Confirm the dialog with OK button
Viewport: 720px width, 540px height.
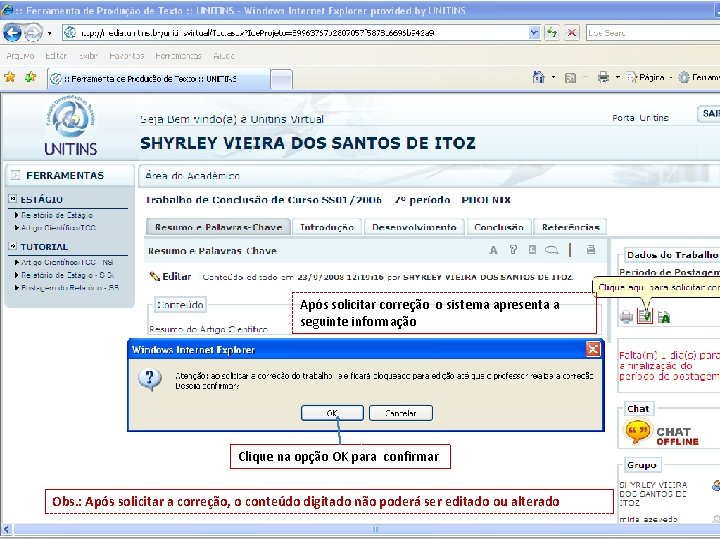(x=332, y=413)
